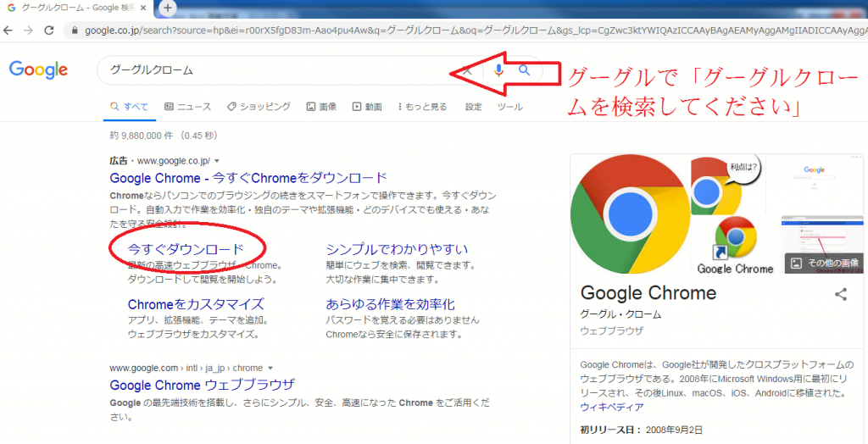The image size is (868, 444).
Task: Share the Google Chrome knowledge panel
Action: pyautogui.click(x=840, y=295)
